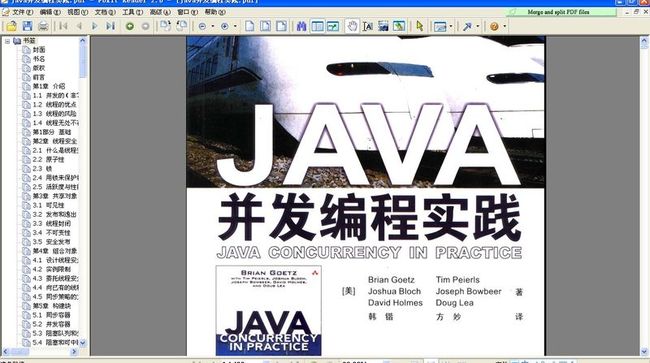Viewport: 650px width, 363px height.
Task: Open the 视图 menu
Action: (78, 12)
